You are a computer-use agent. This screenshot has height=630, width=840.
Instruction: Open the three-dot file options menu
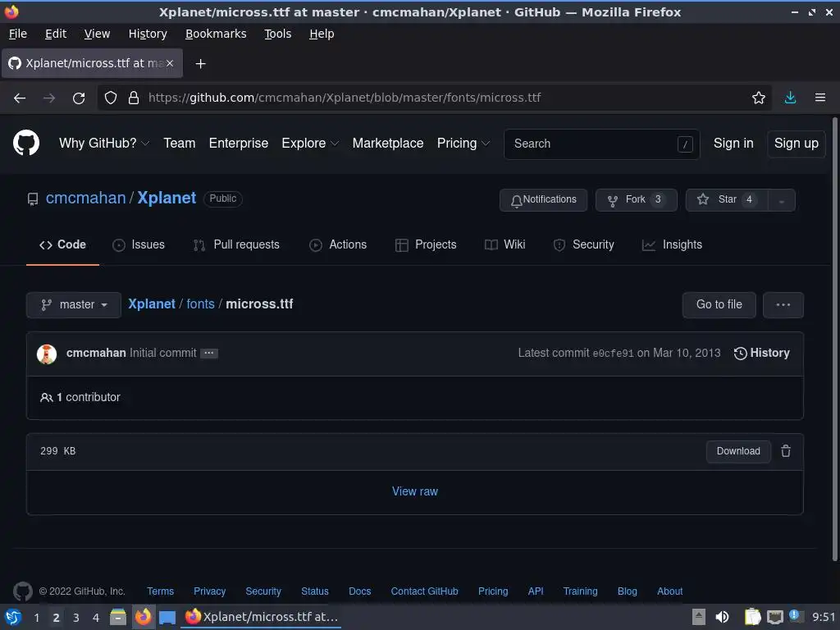[x=783, y=305]
